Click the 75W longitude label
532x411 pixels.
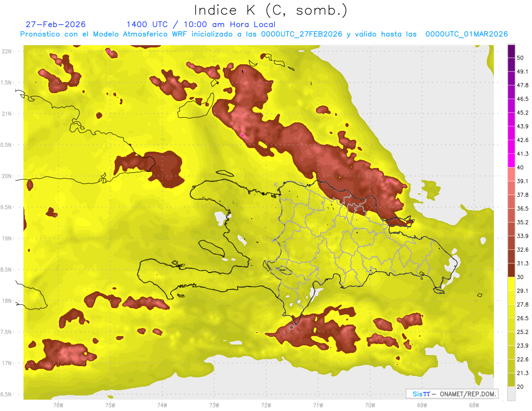coord(110,405)
